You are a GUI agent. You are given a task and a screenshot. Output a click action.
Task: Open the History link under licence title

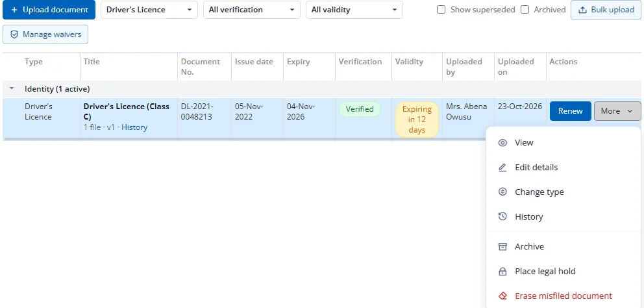pos(134,127)
